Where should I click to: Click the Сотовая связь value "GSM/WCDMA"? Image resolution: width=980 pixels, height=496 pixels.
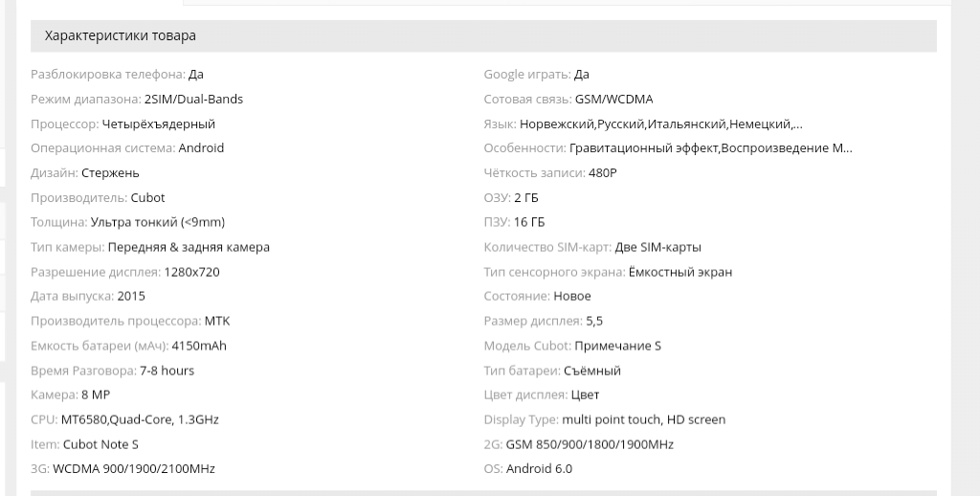tap(614, 100)
